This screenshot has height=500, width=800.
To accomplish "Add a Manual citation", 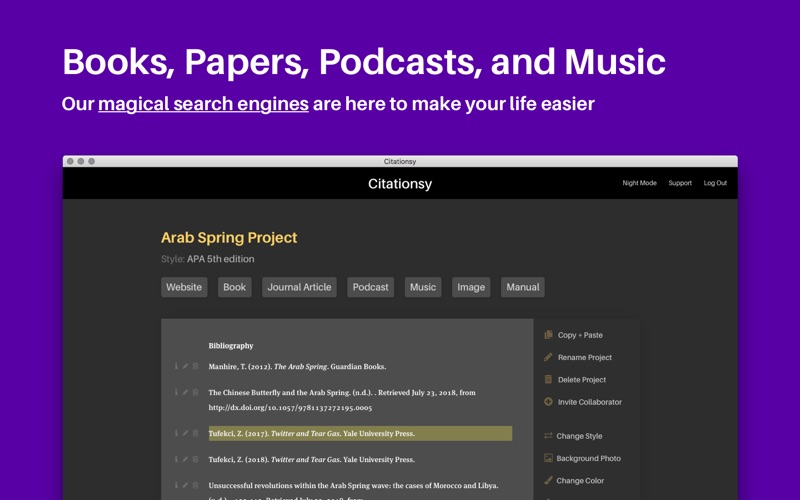I will 523,287.
